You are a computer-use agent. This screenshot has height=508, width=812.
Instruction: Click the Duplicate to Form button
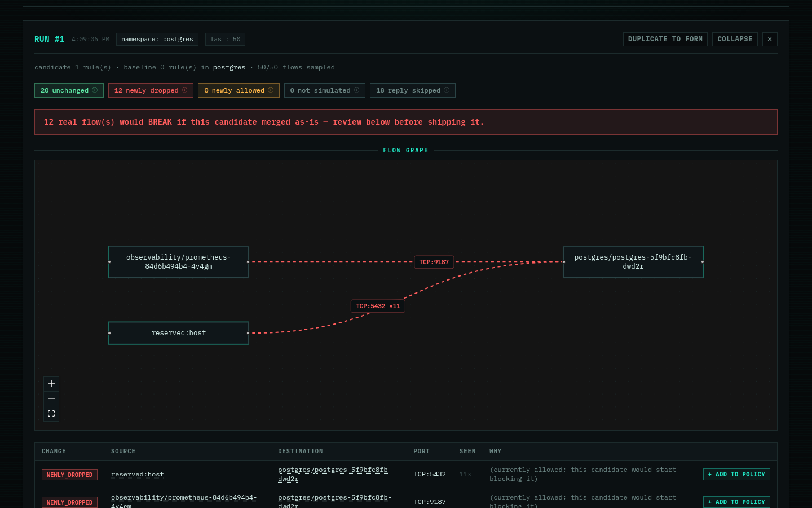pos(665,39)
